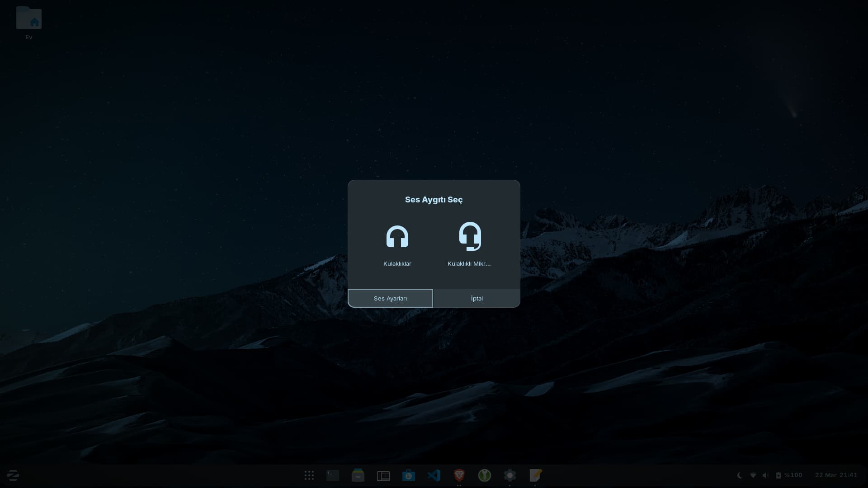The width and height of the screenshot is (868, 488).
Task: Open the Wi-Fi network indicator
Action: [x=753, y=475]
